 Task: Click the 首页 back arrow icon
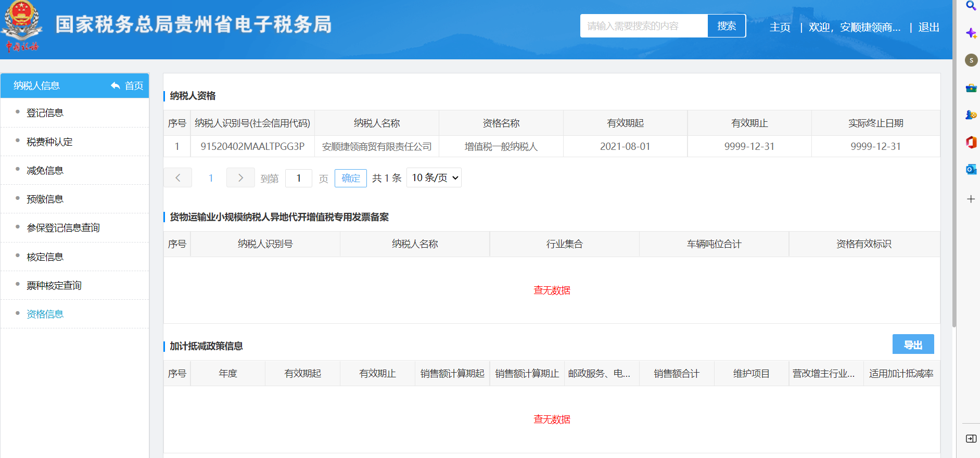(x=115, y=86)
